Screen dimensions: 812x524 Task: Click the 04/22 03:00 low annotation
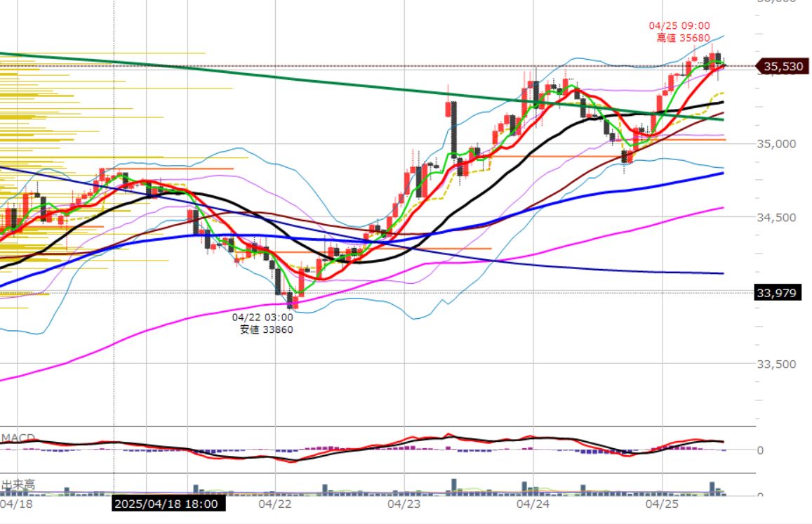tap(262, 317)
